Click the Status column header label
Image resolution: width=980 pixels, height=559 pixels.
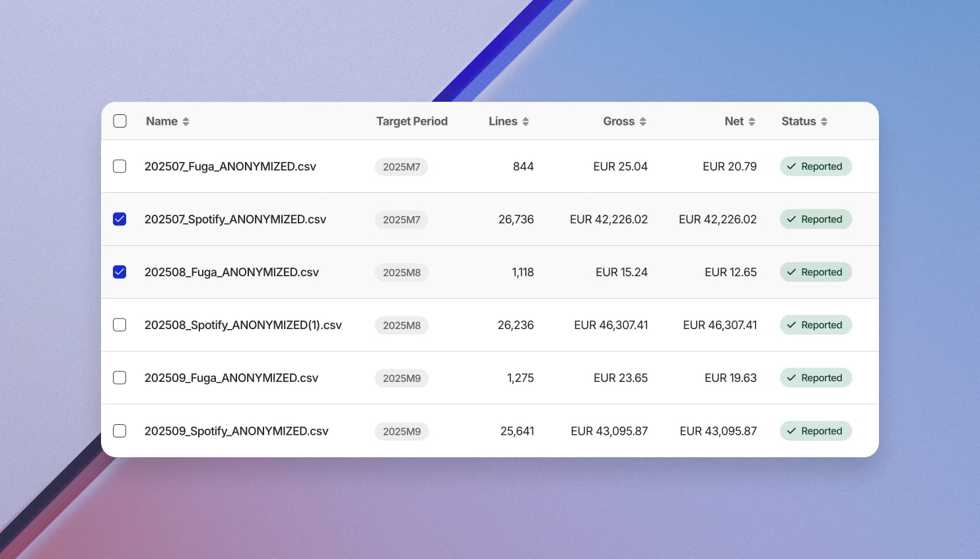coord(798,121)
